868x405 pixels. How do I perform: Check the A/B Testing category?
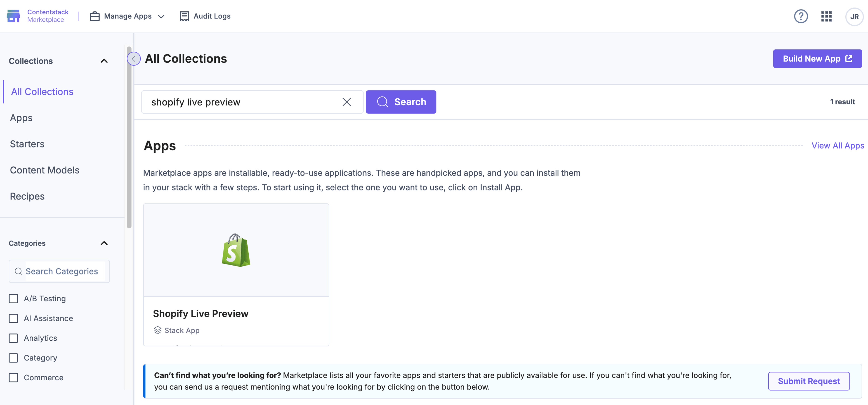point(14,299)
